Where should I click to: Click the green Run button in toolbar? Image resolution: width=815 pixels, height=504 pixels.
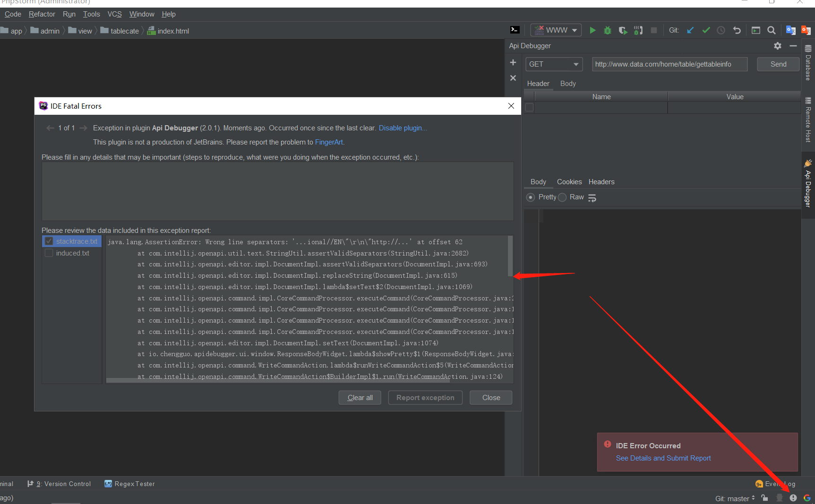(x=592, y=30)
